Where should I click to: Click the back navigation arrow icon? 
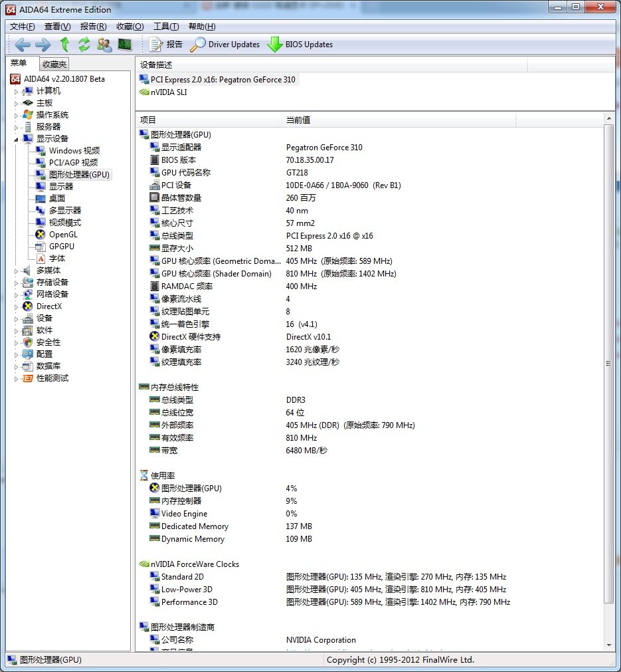23,45
